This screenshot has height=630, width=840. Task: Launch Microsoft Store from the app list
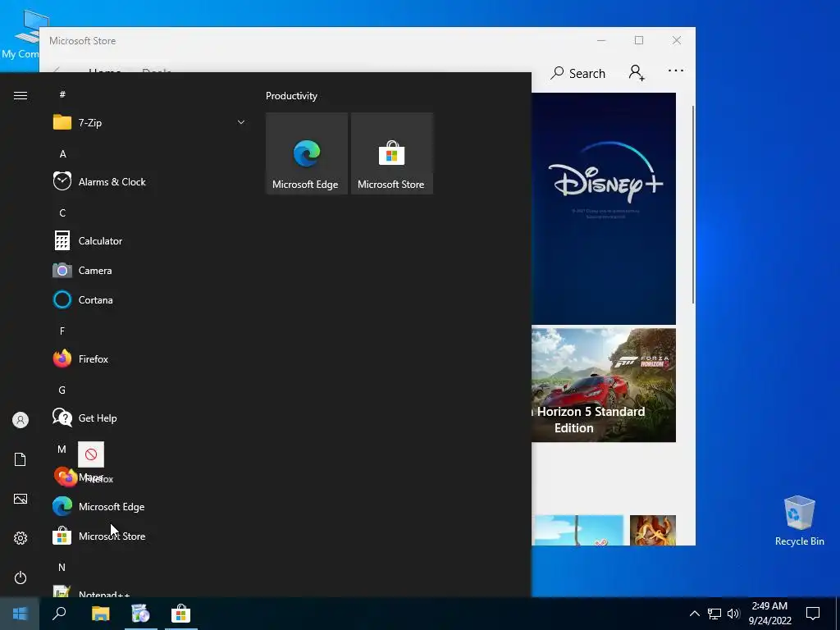[149, 536]
